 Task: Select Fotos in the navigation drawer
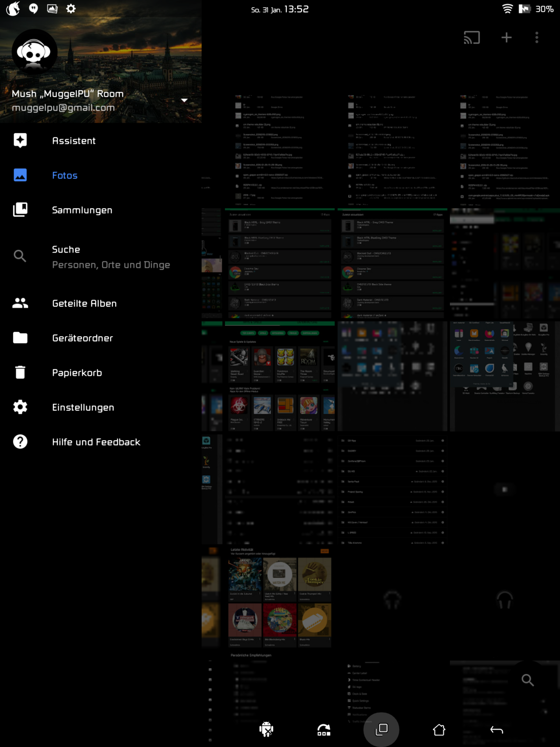click(x=64, y=176)
